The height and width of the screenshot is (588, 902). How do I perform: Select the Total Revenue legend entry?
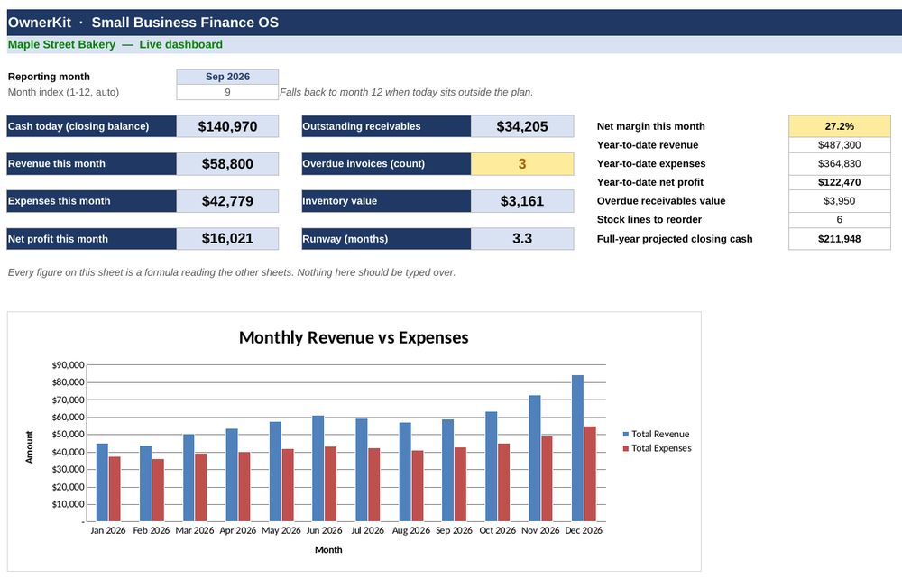656,435
